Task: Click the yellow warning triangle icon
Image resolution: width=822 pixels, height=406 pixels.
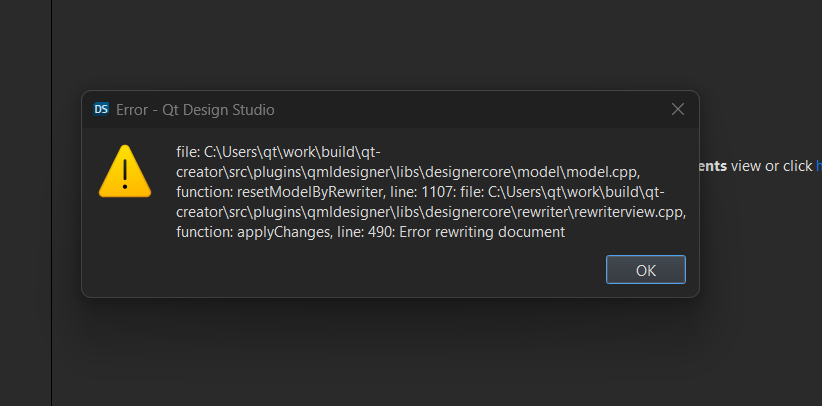Action: tap(125, 172)
